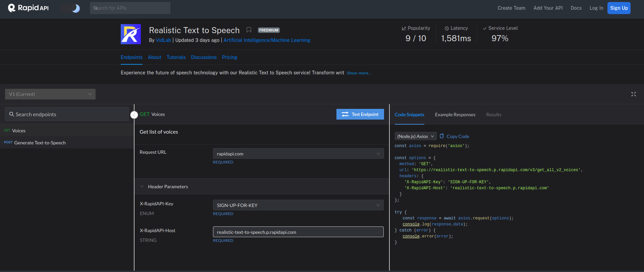644x272 pixels.
Task: Collapse the endpoint sidebar with the arrow handle
Action: point(134,115)
